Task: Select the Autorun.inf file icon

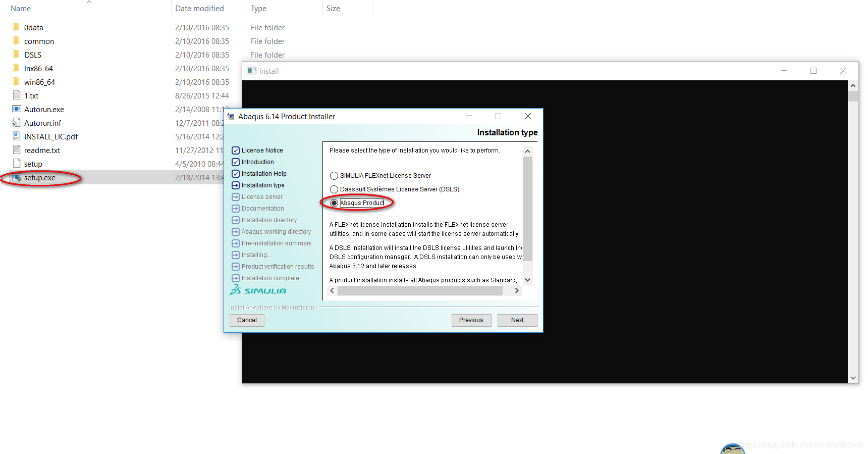Action: tap(16, 123)
